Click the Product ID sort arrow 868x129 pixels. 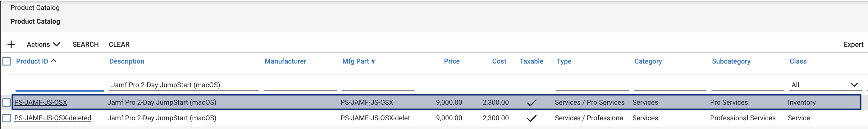53,61
